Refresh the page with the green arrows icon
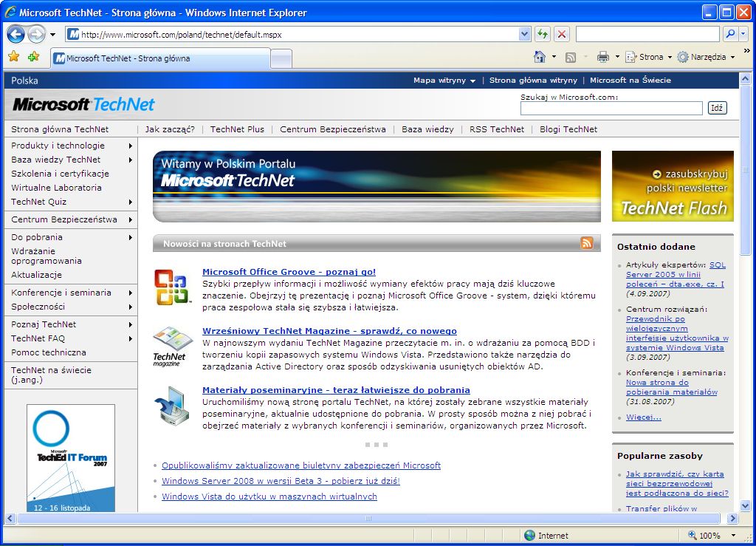 (x=543, y=34)
